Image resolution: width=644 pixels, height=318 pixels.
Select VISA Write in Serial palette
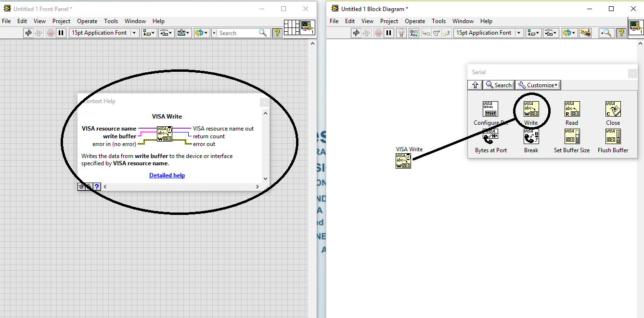[x=531, y=109]
